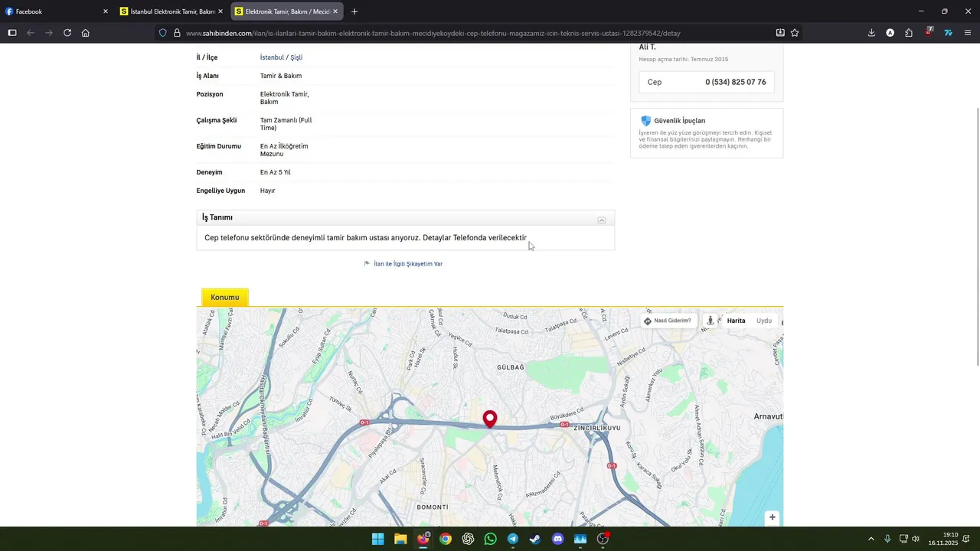This screenshot has width=980, height=551.
Task: Switch map to Uydu satellite view
Action: click(x=764, y=321)
